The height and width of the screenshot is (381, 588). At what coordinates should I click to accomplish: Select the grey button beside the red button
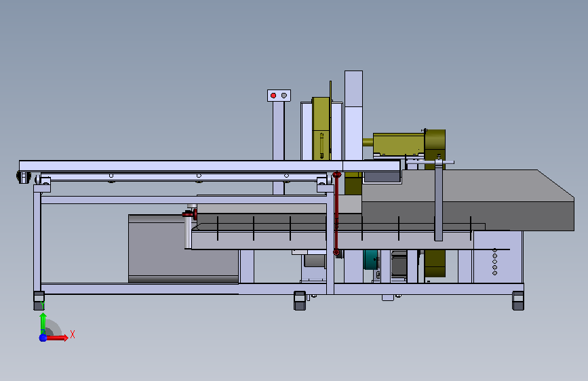click(x=284, y=96)
